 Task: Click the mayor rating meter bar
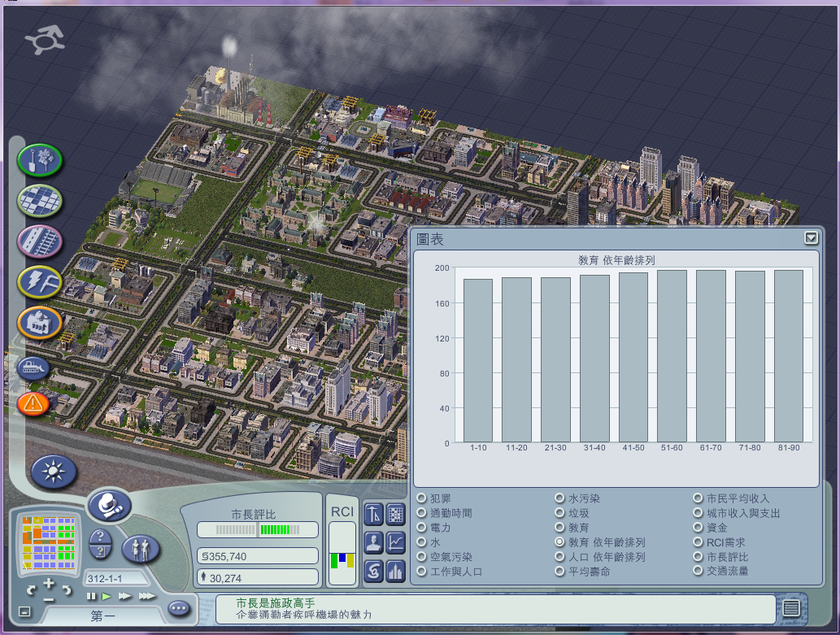point(258,530)
